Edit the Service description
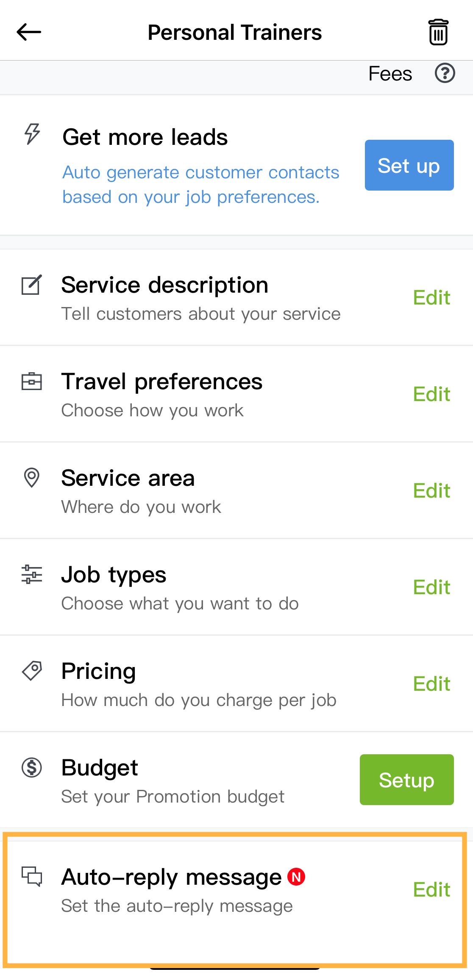473x980 pixels. click(431, 298)
